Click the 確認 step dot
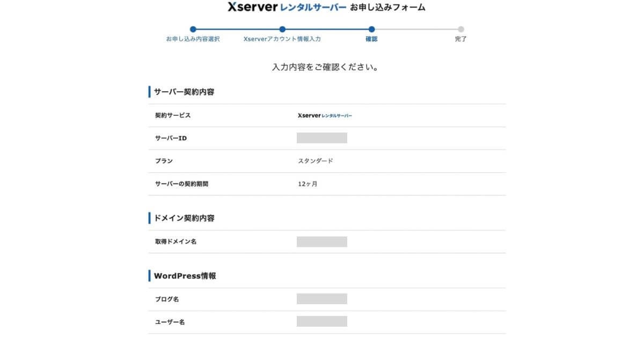 pyautogui.click(x=371, y=30)
